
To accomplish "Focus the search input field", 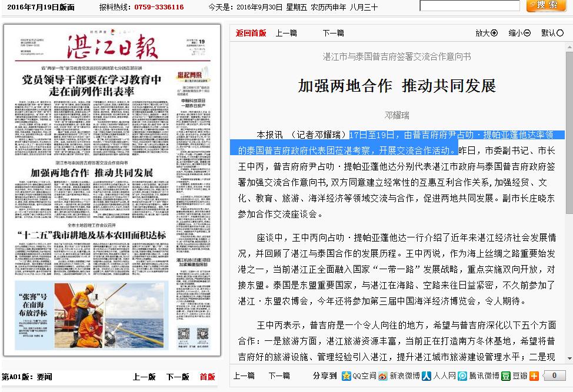I will click(469, 5).
